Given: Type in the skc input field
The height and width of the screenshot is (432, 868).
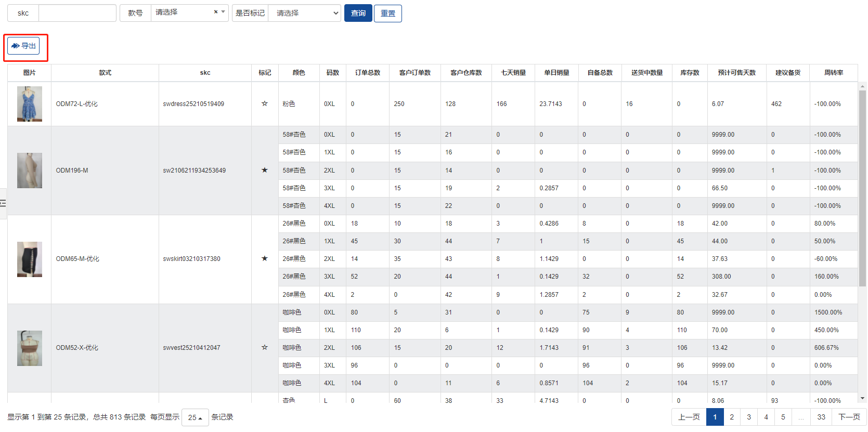Looking at the screenshot, I should point(77,13).
